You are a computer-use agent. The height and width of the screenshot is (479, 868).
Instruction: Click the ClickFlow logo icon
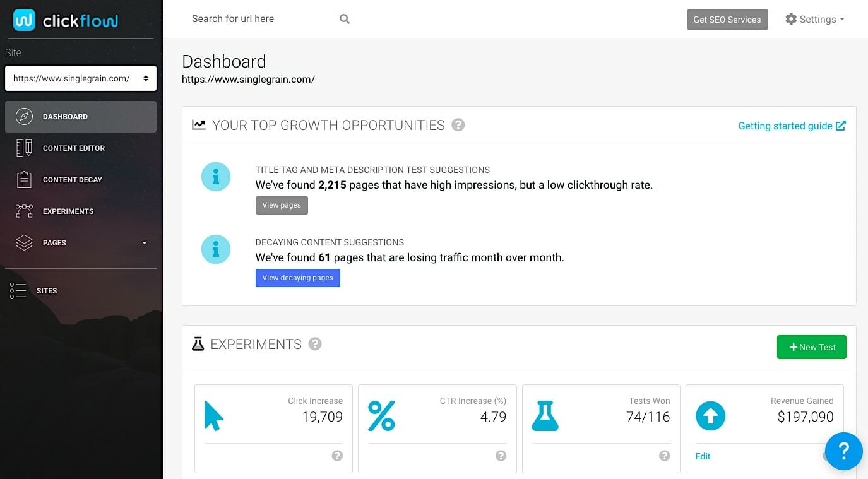(24, 21)
